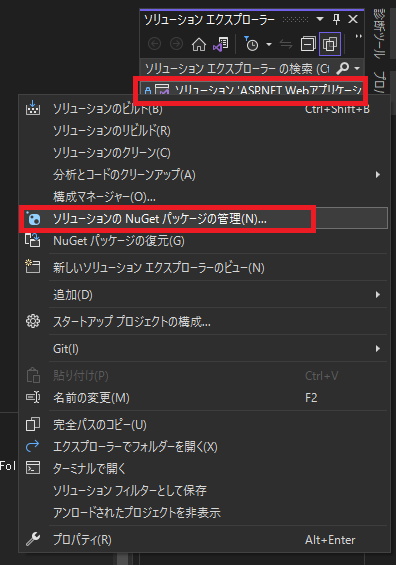Click the sync with active document icon
The width and height of the screenshot is (396, 565).
[x=286, y=44]
